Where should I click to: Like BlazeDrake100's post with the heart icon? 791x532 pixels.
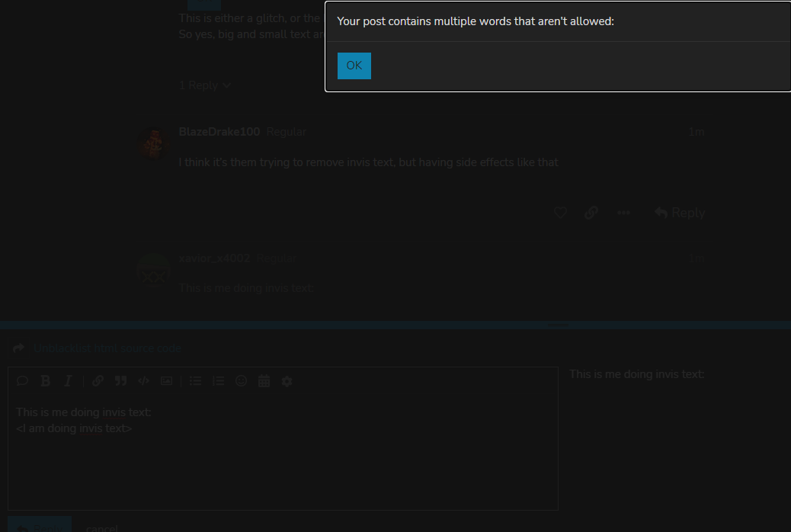(x=560, y=213)
